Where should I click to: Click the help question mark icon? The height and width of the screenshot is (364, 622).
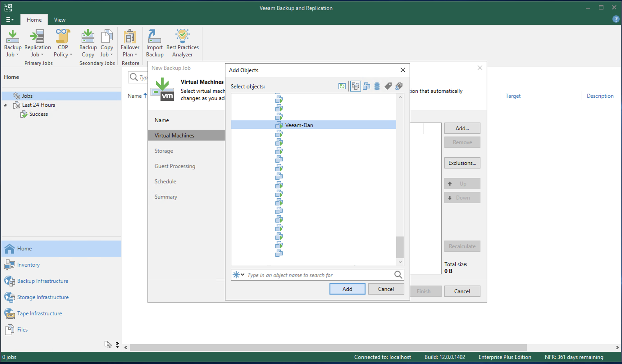click(616, 19)
